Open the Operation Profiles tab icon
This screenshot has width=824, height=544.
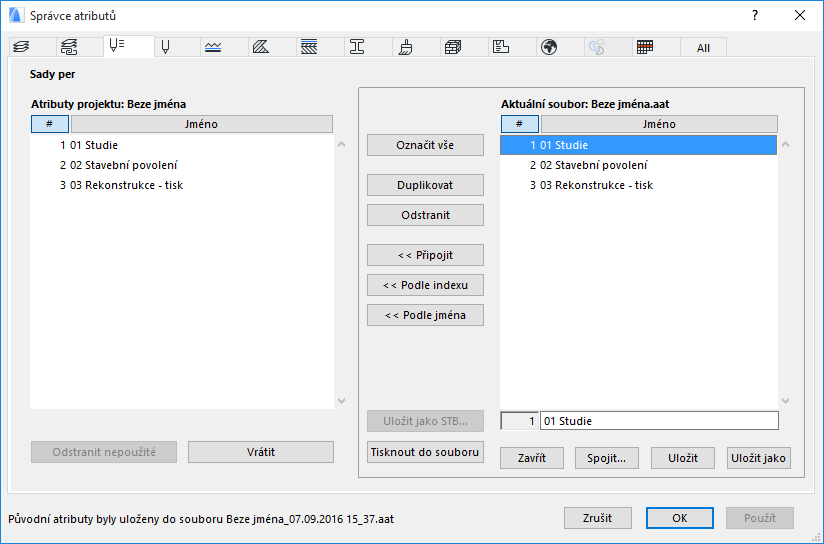click(597, 47)
